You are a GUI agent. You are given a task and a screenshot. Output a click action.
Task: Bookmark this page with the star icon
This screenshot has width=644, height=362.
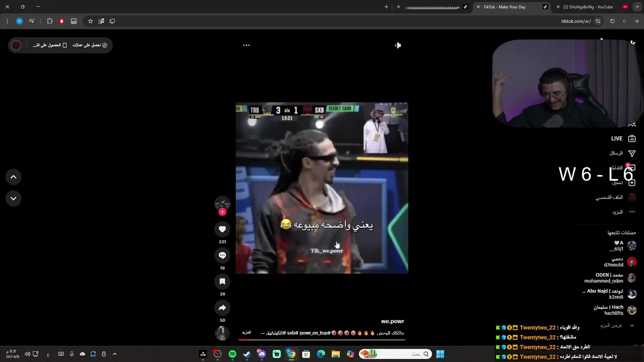click(91, 21)
